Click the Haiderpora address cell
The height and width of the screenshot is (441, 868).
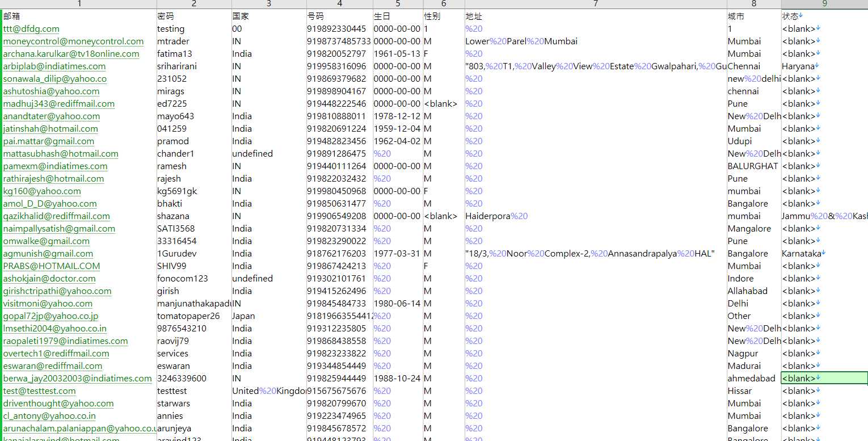595,216
